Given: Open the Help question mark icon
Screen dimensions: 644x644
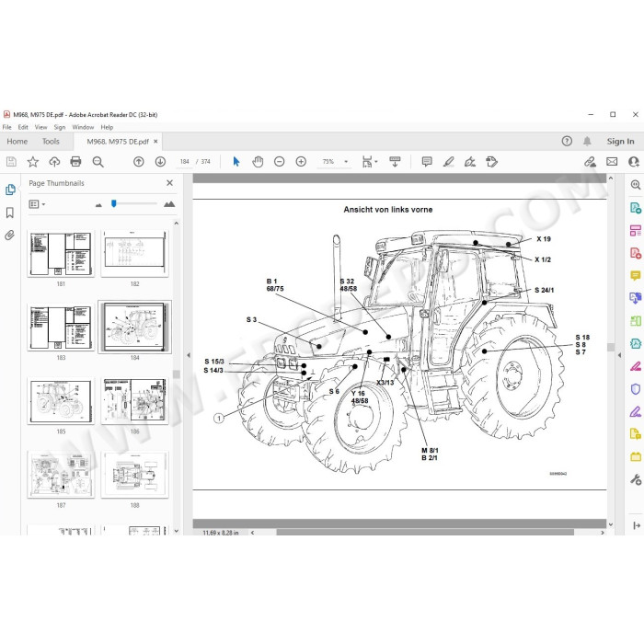Looking at the screenshot, I should coord(567,142).
